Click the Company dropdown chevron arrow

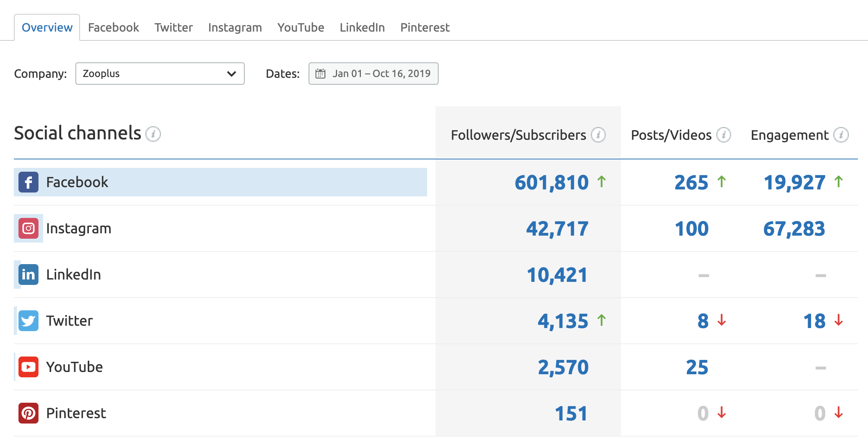[x=231, y=74]
